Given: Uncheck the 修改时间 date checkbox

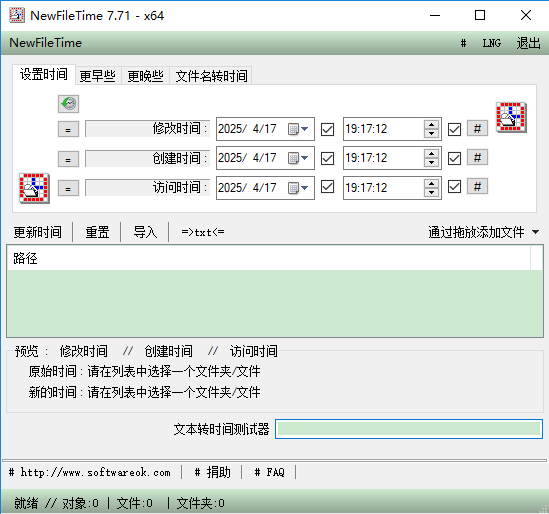Looking at the screenshot, I should coord(327,129).
